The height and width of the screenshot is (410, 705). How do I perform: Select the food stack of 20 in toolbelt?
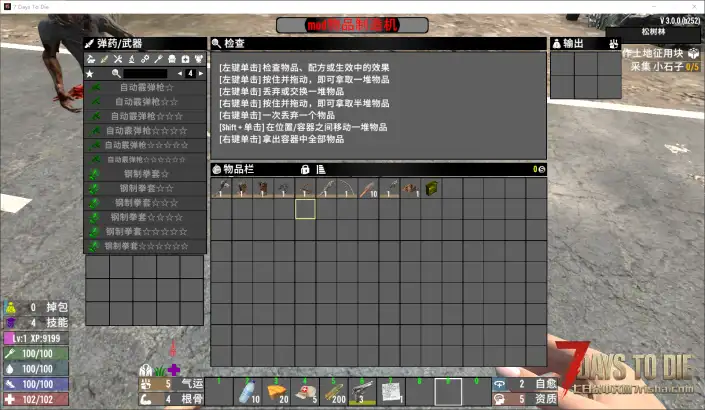[277, 392]
